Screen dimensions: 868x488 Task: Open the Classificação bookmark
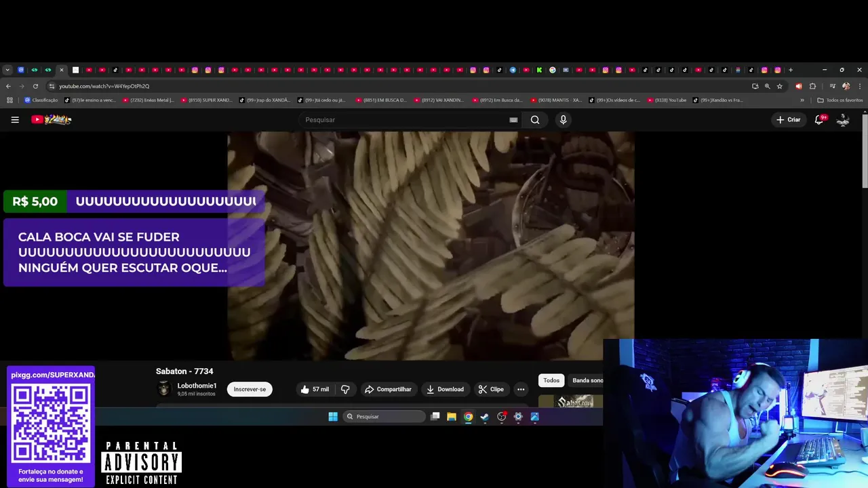(x=41, y=100)
